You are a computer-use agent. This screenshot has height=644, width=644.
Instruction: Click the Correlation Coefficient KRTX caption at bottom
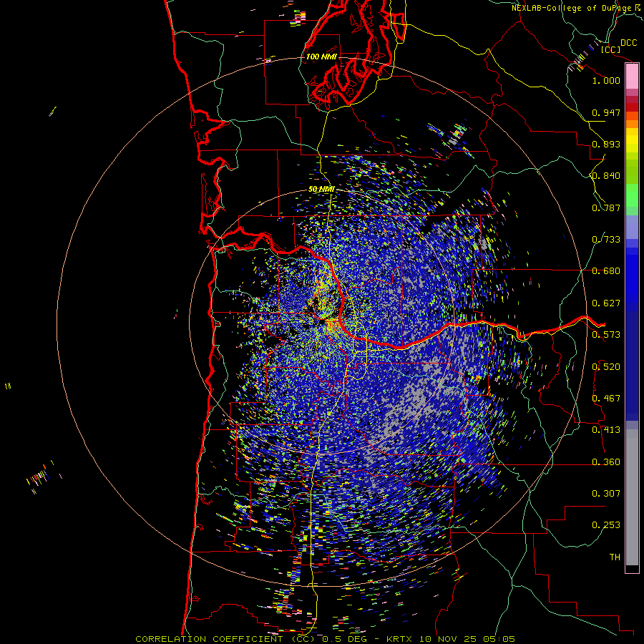(325, 639)
